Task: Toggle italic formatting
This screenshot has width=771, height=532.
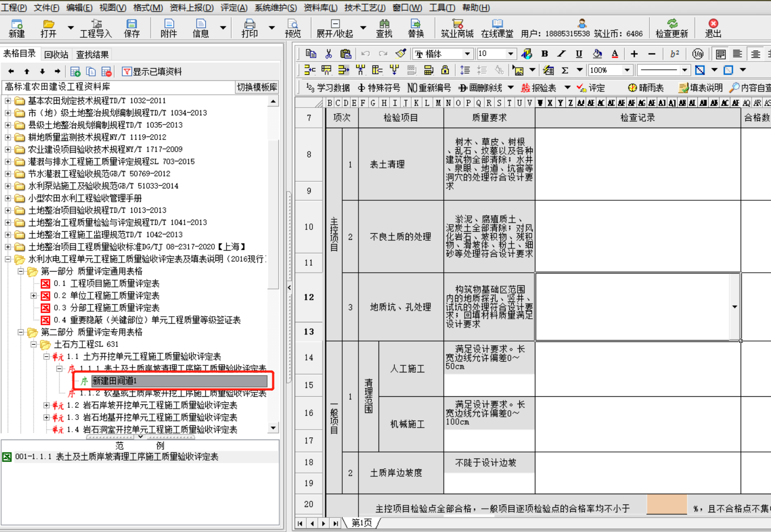Action: tap(561, 54)
